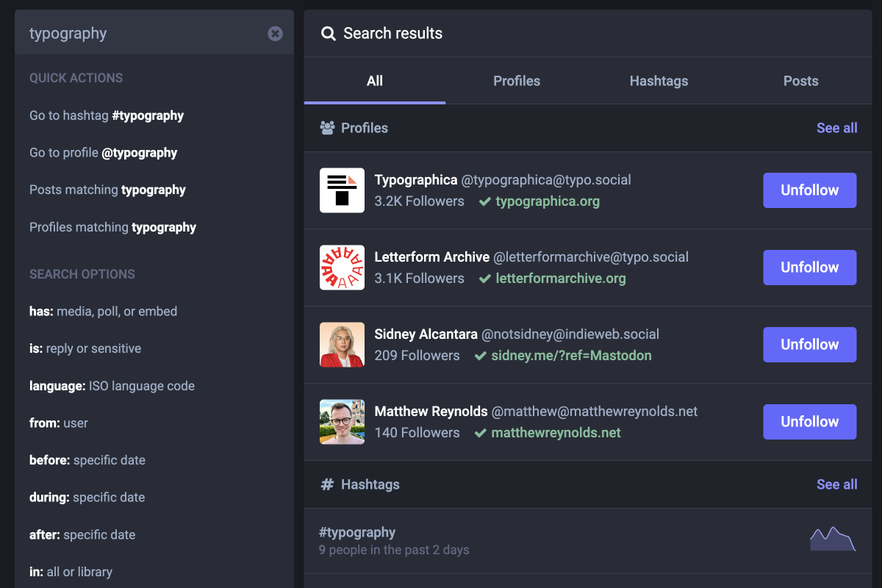Click the 3.1K Followers count
Viewport: 882px width, 588px height.
coord(420,279)
